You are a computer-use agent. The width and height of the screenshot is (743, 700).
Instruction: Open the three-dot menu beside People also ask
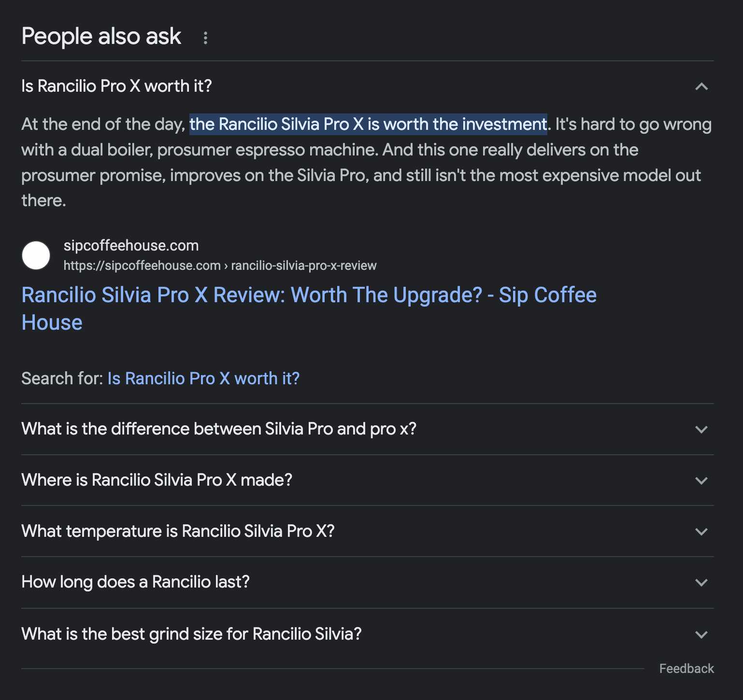[x=205, y=38]
